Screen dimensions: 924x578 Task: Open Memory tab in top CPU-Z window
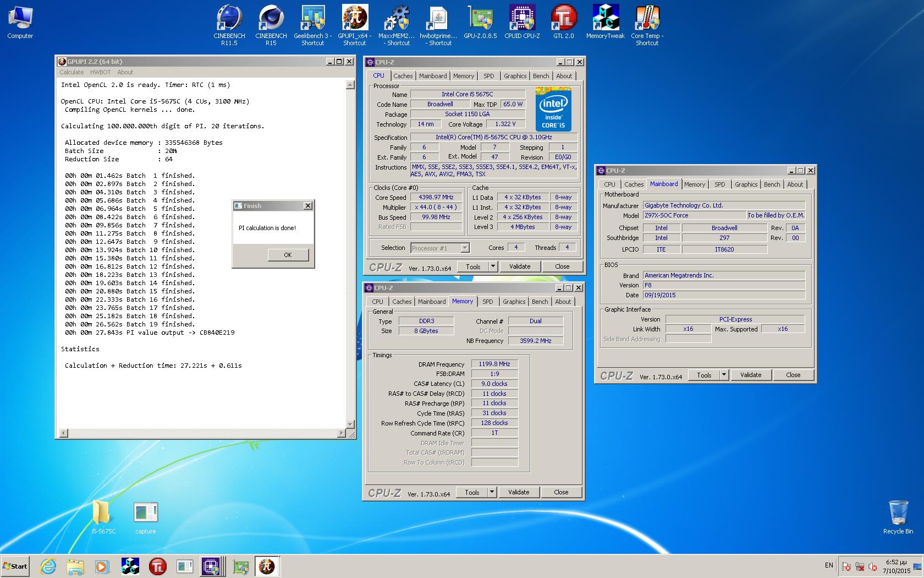(x=463, y=76)
